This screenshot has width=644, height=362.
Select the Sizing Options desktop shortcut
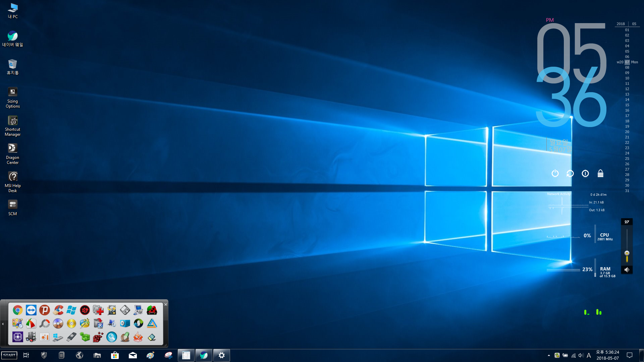point(13,98)
